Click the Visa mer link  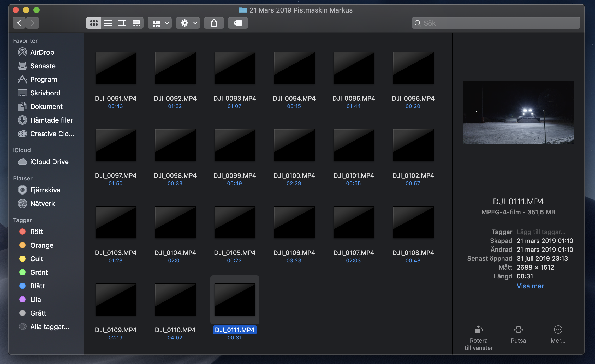[x=530, y=286]
